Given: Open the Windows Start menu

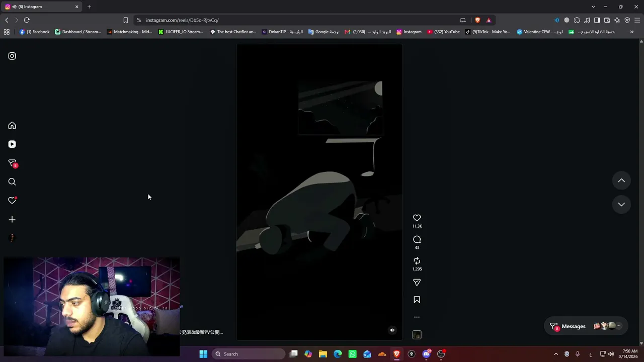Looking at the screenshot, I should (203, 354).
